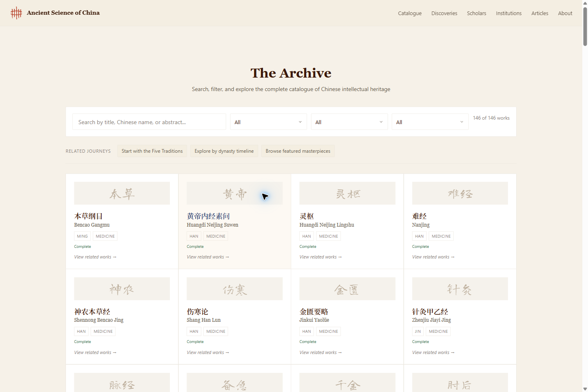
Task: Open the Huangdi Neijing Suwen thumbnail
Action: coord(234,193)
